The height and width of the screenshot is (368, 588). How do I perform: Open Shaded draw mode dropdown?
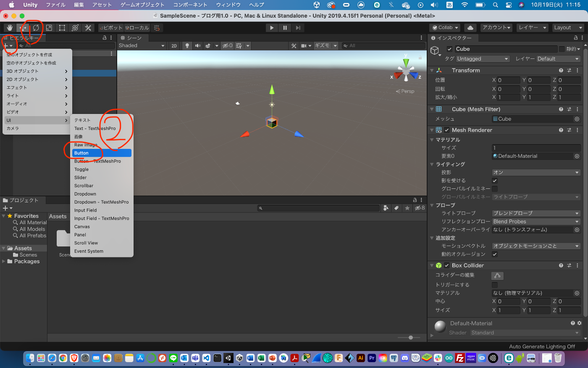coord(142,46)
